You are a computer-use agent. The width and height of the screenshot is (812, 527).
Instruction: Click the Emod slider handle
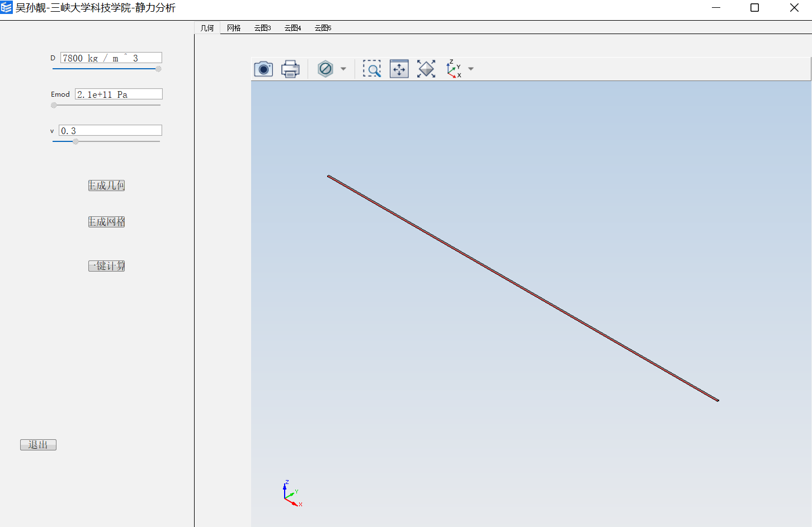(x=54, y=105)
